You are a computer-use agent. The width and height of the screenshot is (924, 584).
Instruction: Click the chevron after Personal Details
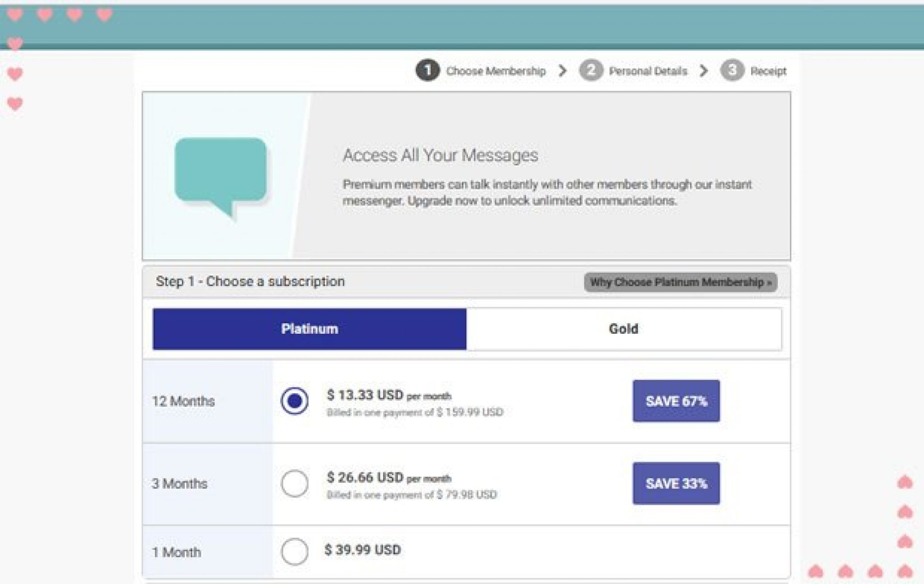point(703,71)
